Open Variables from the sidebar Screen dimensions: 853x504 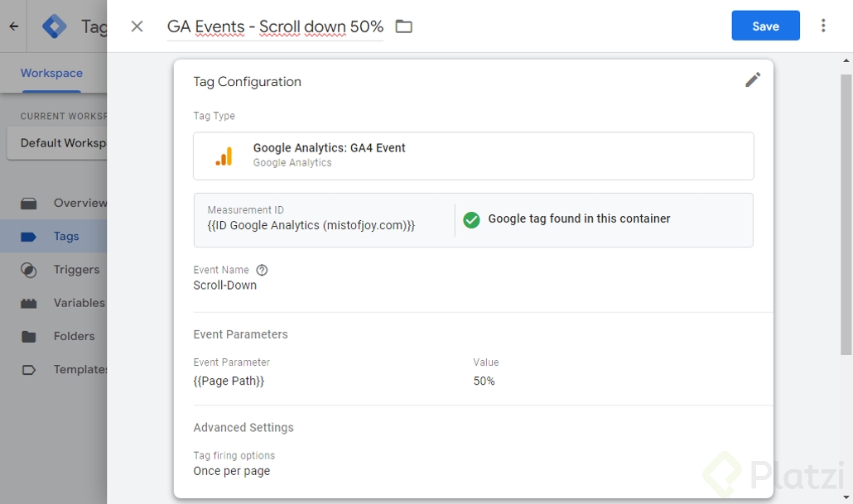[x=79, y=303]
